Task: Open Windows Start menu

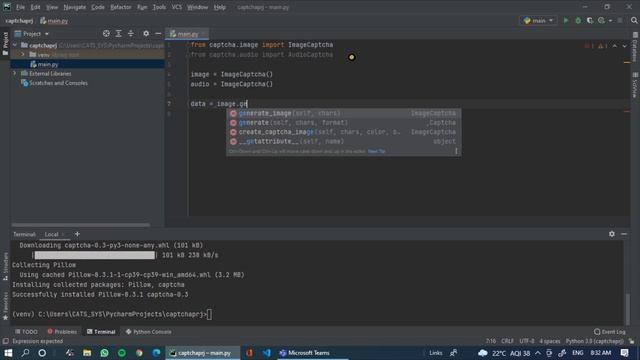Action: point(8,353)
